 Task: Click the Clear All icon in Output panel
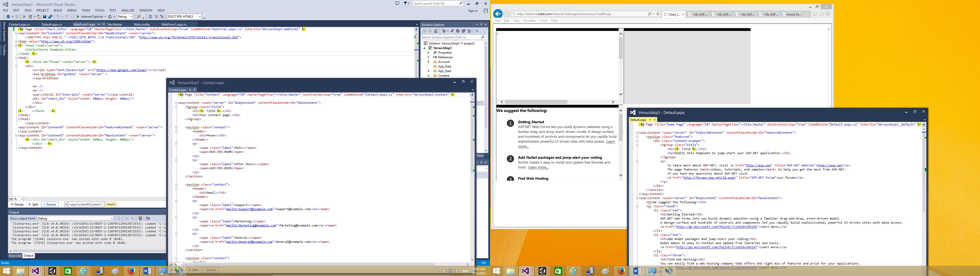tap(140, 218)
